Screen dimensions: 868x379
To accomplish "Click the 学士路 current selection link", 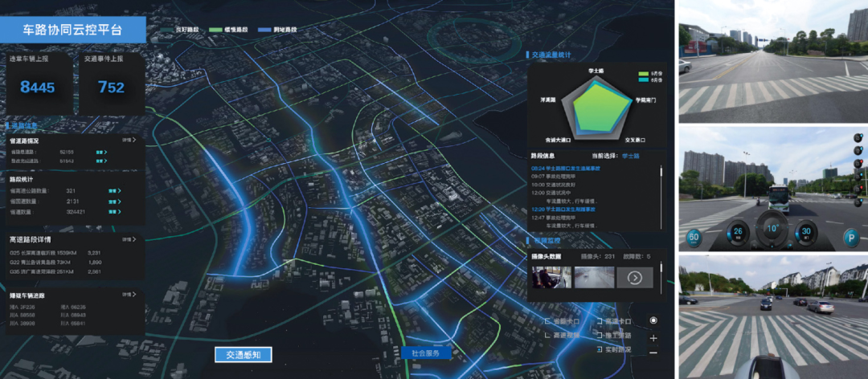I will click(631, 155).
